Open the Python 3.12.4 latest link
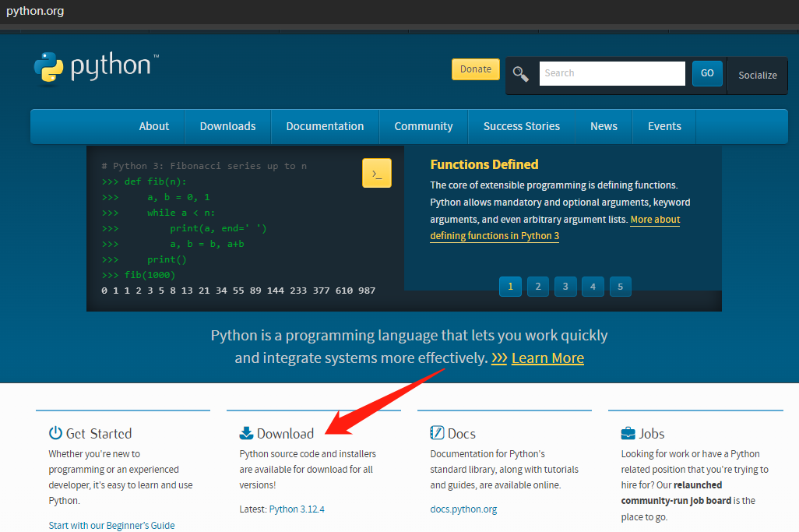Screen dimensions: 799x532 coord(297,509)
